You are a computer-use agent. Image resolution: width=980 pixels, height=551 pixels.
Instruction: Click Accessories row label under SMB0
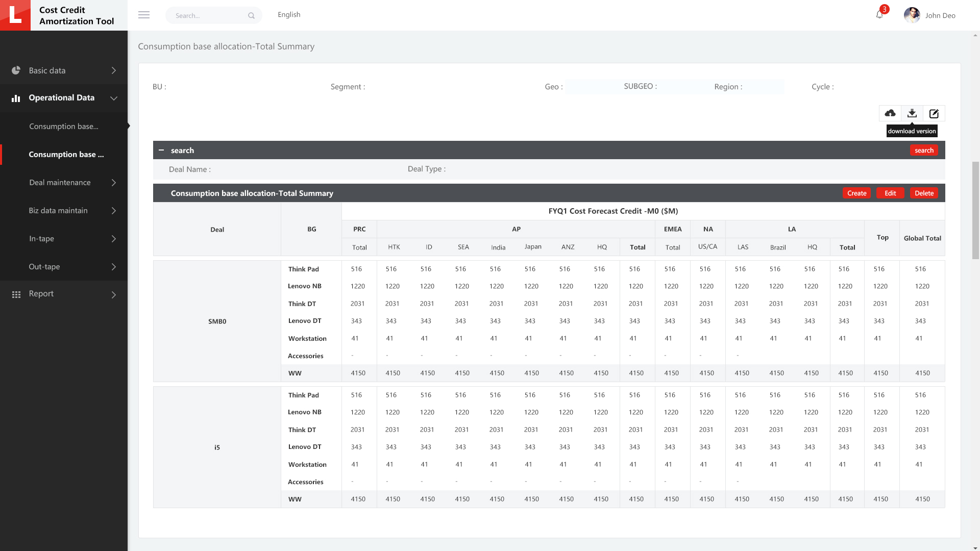coord(305,356)
